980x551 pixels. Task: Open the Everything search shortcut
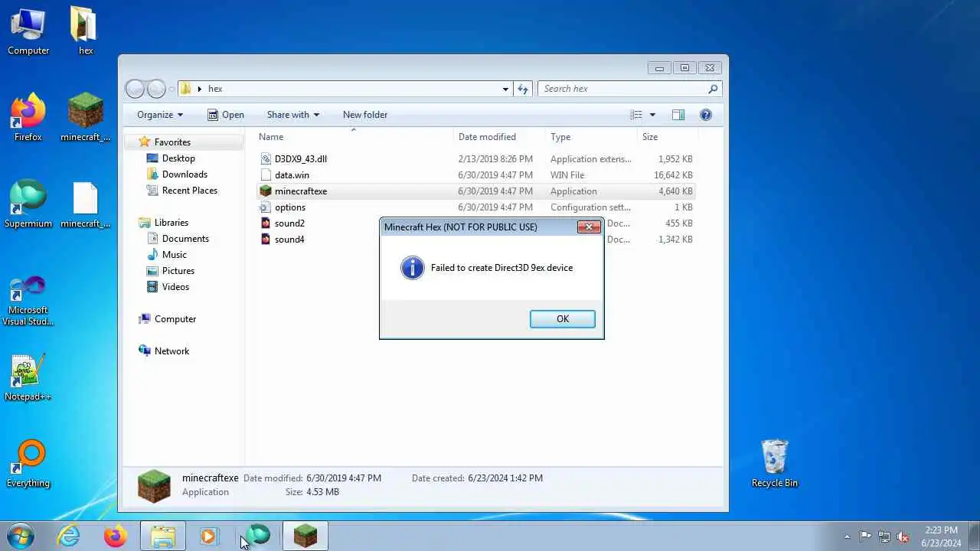click(28, 464)
